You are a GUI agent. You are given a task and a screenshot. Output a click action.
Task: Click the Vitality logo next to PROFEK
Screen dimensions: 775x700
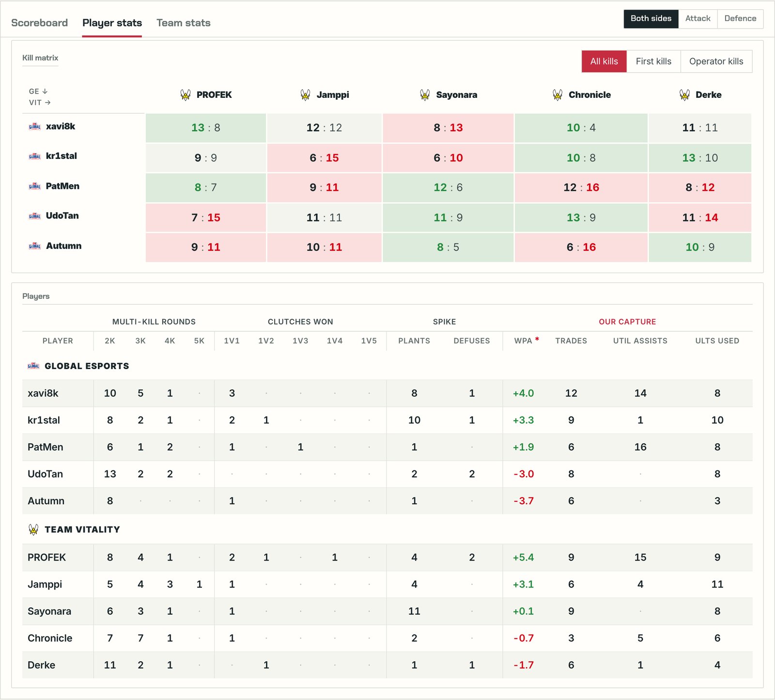186,95
